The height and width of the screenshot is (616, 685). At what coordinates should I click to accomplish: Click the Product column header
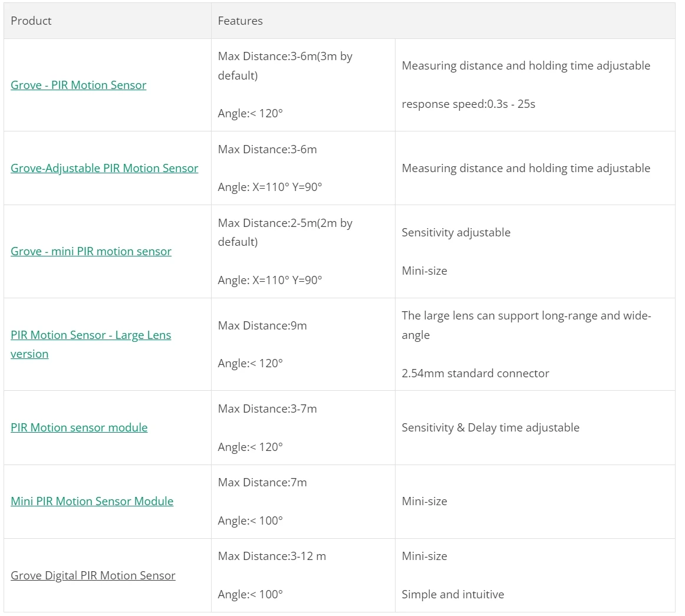[31, 21]
